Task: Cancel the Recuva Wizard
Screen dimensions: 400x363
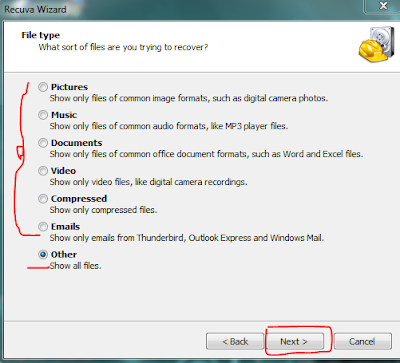Action: click(362, 341)
